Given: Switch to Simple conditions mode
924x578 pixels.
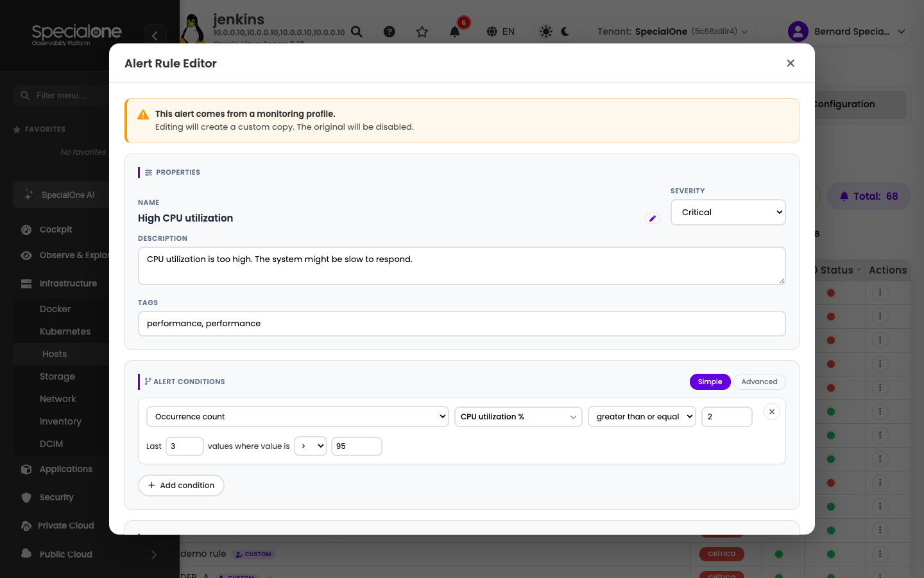Looking at the screenshot, I should click(710, 381).
